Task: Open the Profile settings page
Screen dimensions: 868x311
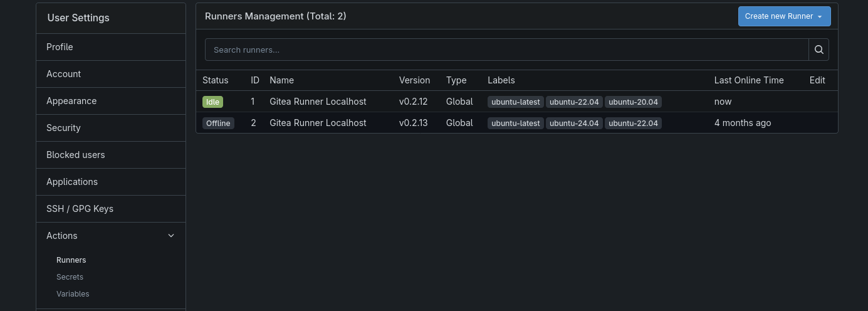Action: point(111,47)
